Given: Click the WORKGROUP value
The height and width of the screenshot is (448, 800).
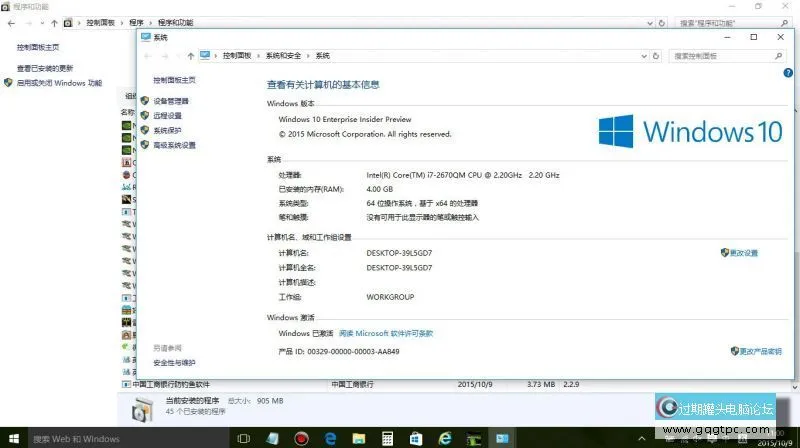Looking at the screenshot, I should 390,297.
